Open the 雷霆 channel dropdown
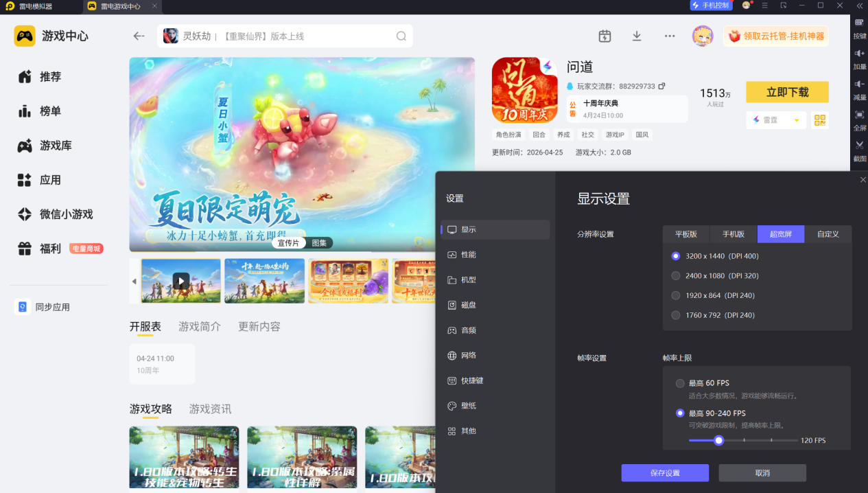Screen dimensions: 868x493 click(775, 120)
